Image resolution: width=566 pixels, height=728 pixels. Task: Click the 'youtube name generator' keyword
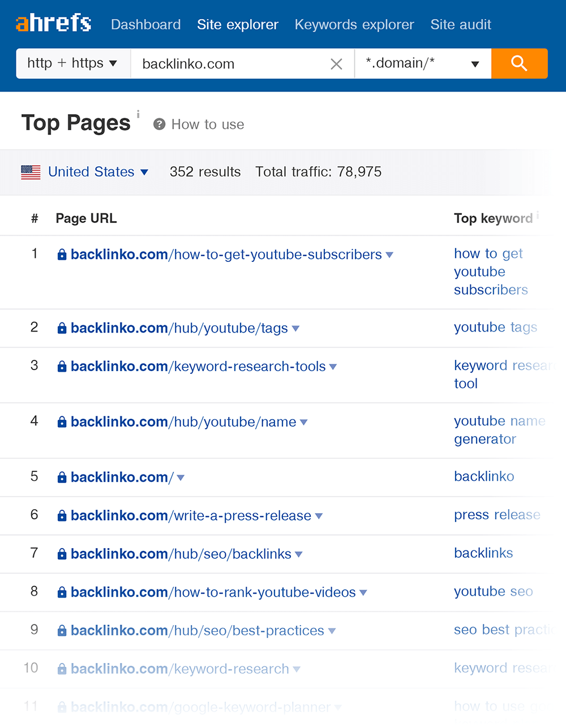(x=499, y=430)
